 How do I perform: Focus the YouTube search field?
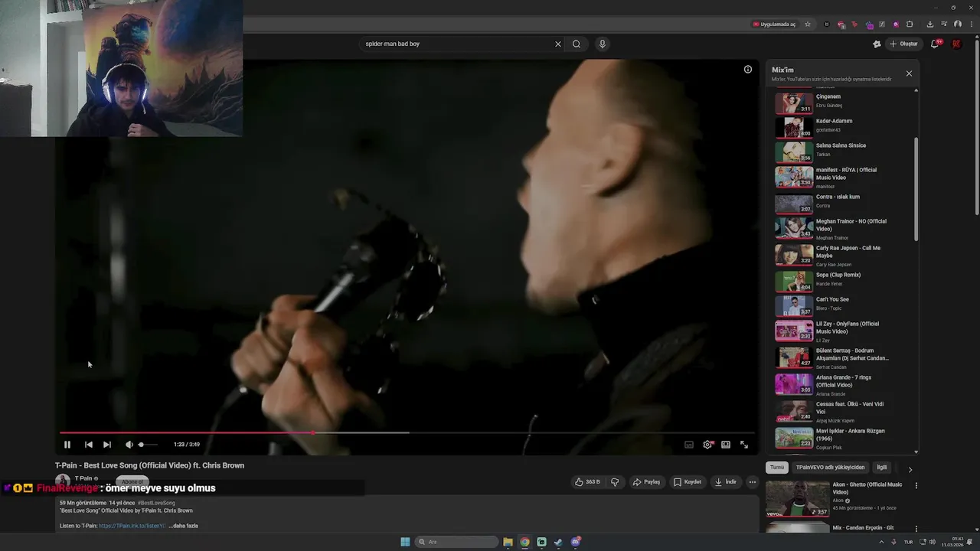pos(457,44)
